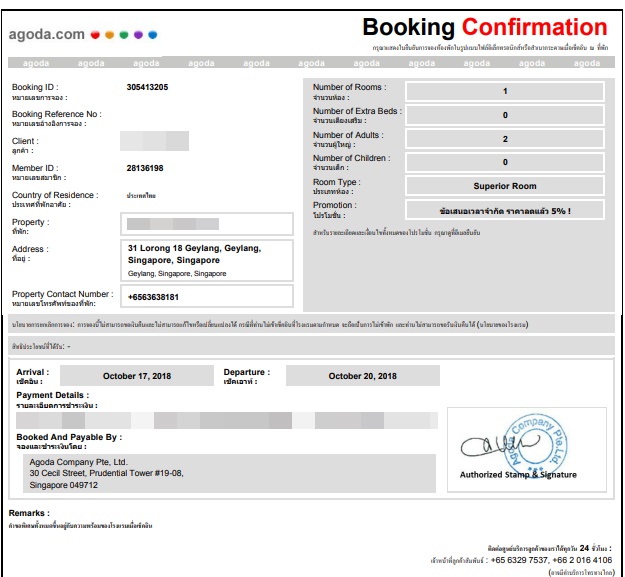Click the 5% promotion text box

[x=505, y=211]
